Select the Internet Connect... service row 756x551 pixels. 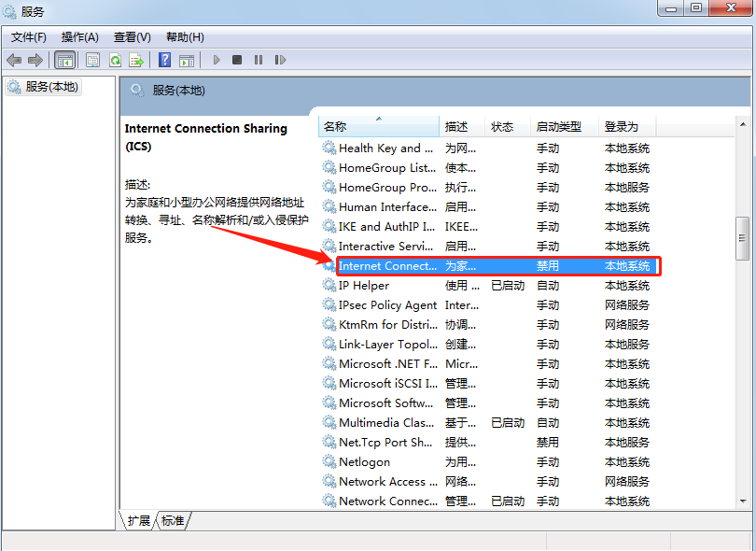[497, 266]
